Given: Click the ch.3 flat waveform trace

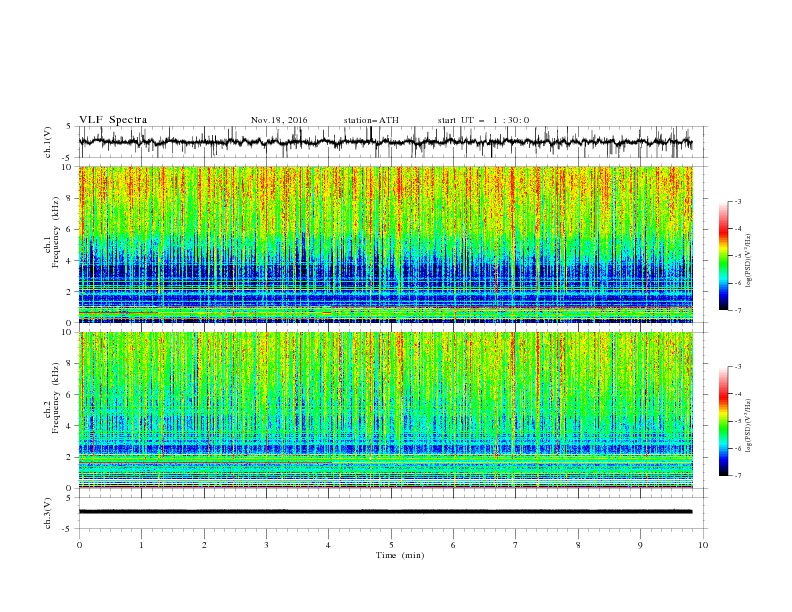Looking at the screenshot, I should click(385, 512).
